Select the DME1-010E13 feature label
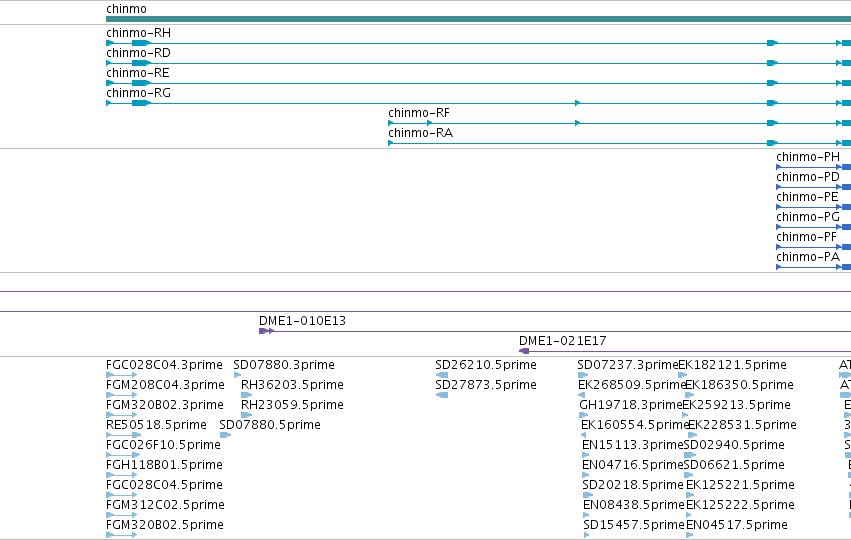The width and height of the screenshot is (851, 540). (x=302, y=321)
